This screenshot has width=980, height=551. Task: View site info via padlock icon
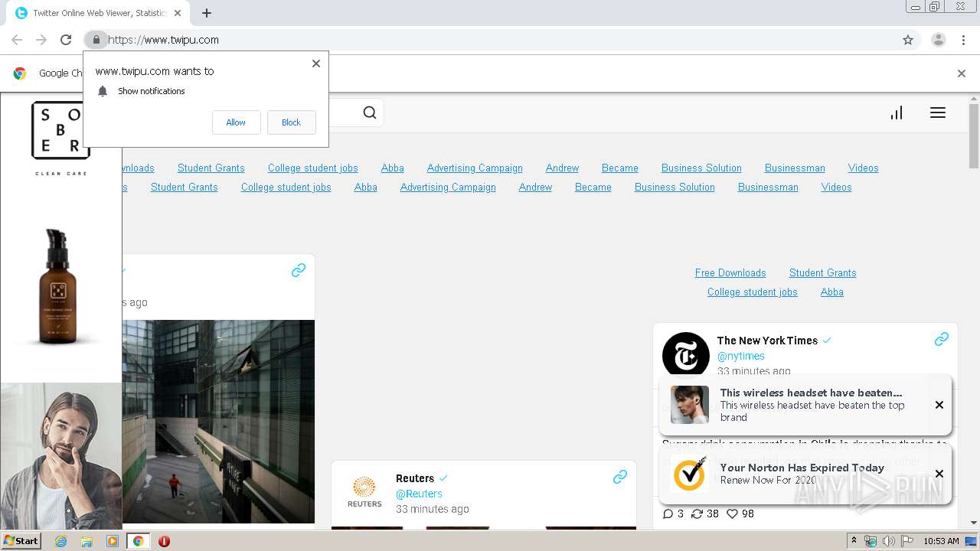coord(96,40)
